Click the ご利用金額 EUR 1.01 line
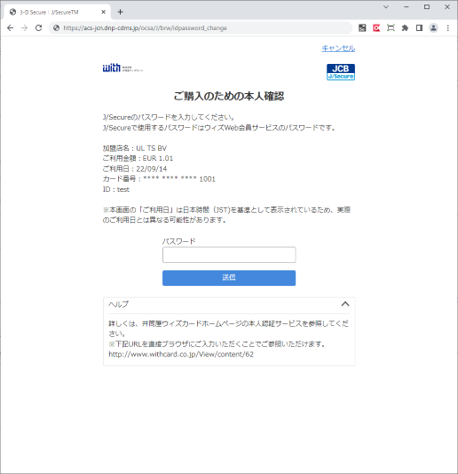Image resolution: width=458 pixels, height=474 pixels. pos(138,158)
